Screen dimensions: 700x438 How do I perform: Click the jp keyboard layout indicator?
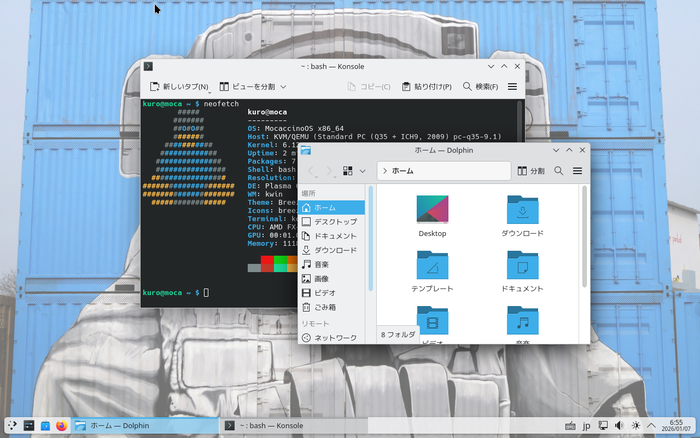point(586,425)
